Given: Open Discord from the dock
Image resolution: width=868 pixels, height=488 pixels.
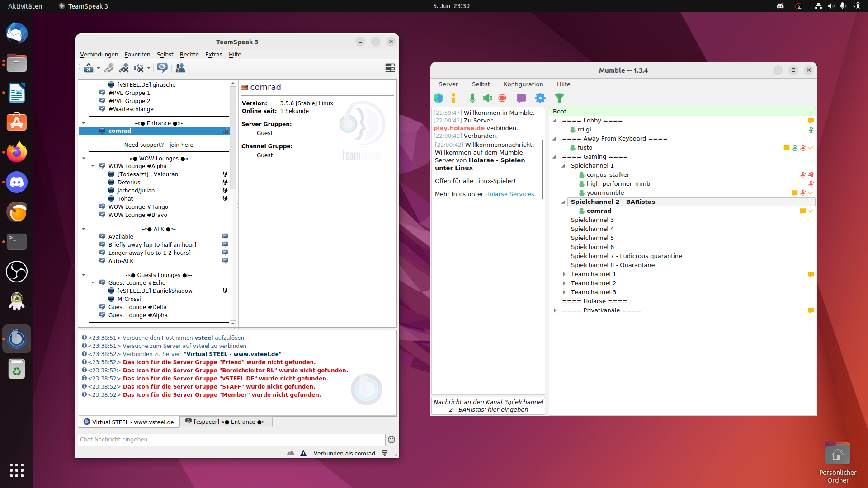Looking at the screenshot, I should pos(17,183).
